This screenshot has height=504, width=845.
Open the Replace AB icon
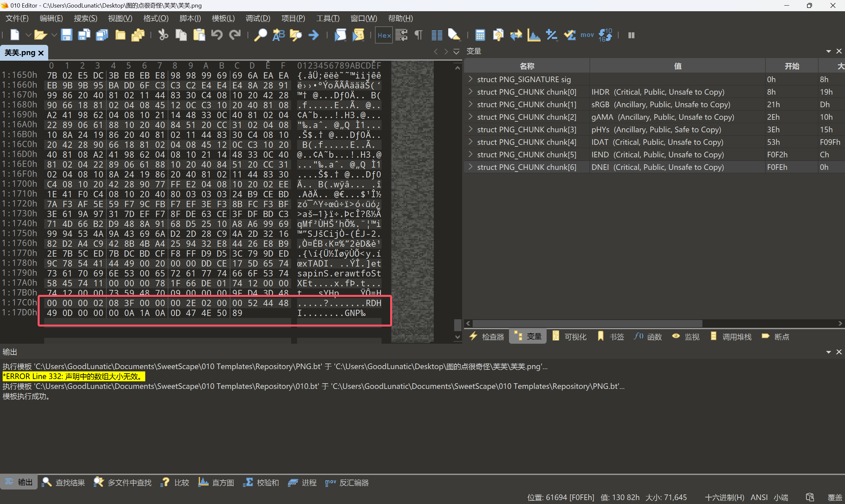pos(279,35)
